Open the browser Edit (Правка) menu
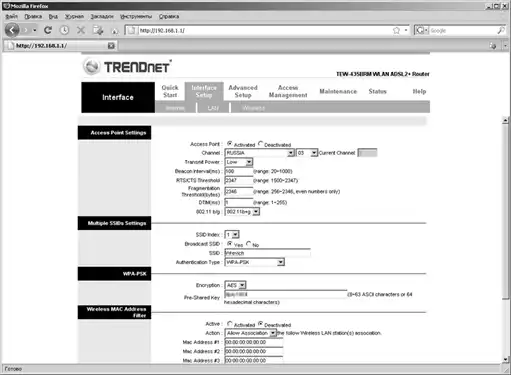This screenshot has height=375, width=511. click(x=33, y=16)
